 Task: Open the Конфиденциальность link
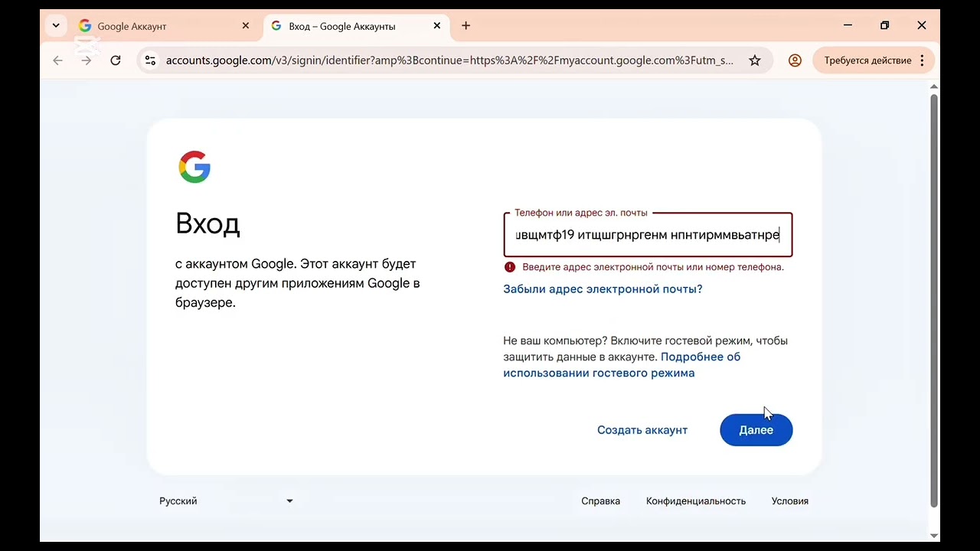[696, 501]
